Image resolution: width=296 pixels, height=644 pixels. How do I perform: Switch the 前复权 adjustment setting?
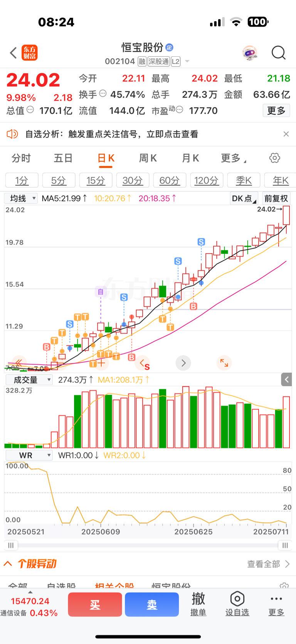click(276, 198)
